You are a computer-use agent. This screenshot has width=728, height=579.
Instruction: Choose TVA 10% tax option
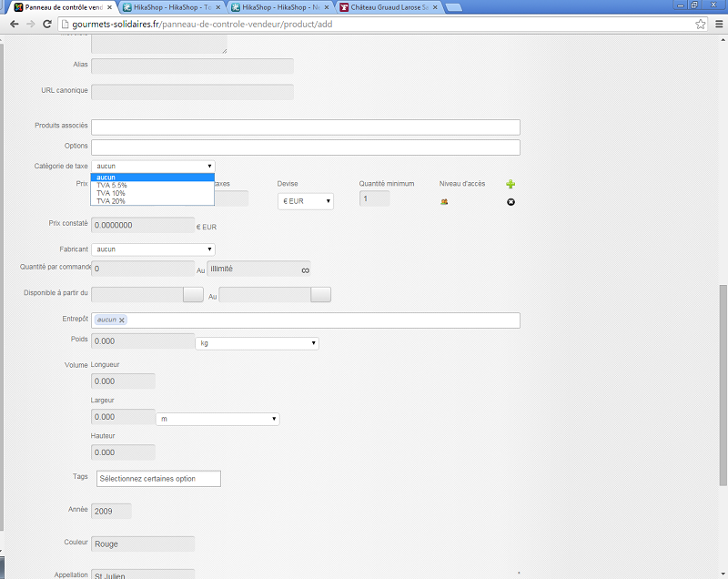152,193
